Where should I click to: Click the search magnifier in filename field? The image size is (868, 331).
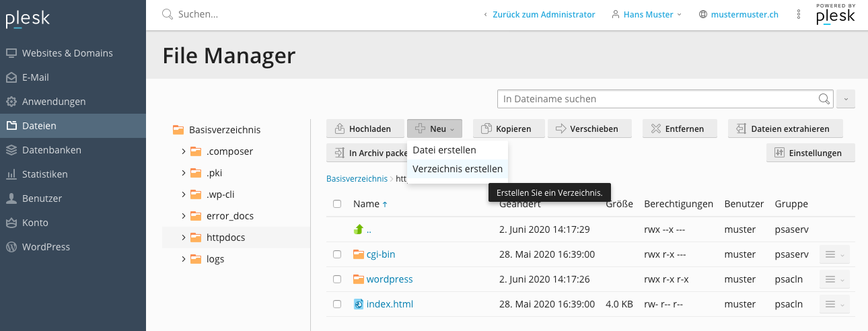click(824, 99)
